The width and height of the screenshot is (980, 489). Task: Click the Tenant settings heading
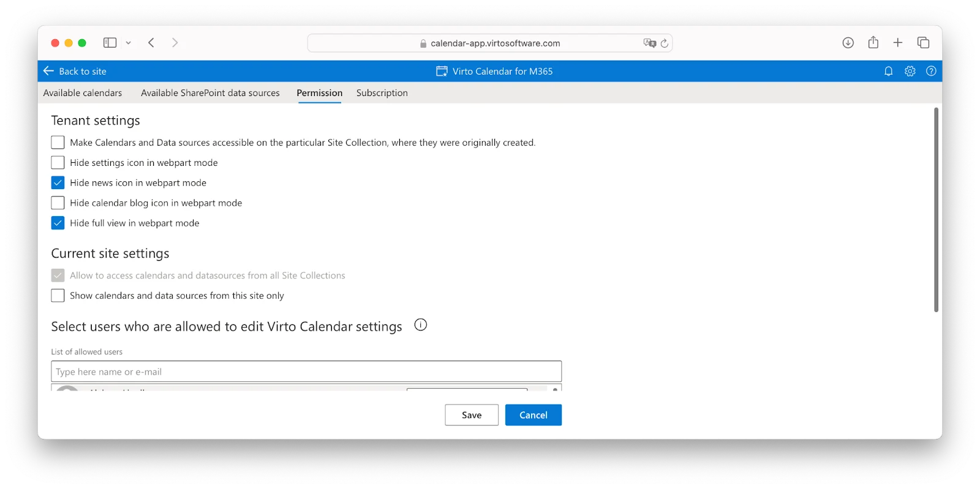[96, 121]
